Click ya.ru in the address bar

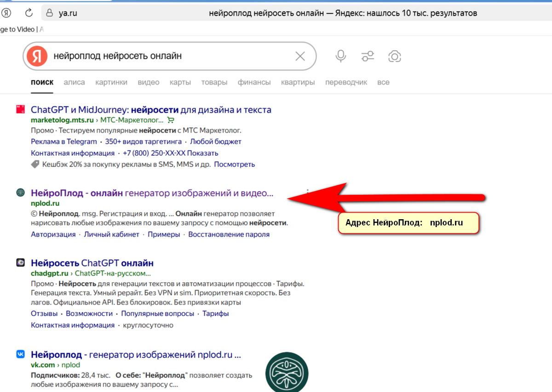click(68, 13)
